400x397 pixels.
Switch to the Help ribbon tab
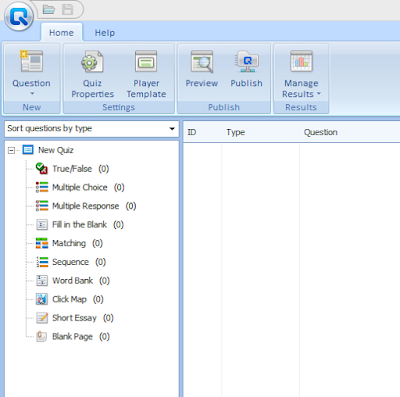click(x=105, y=33)
